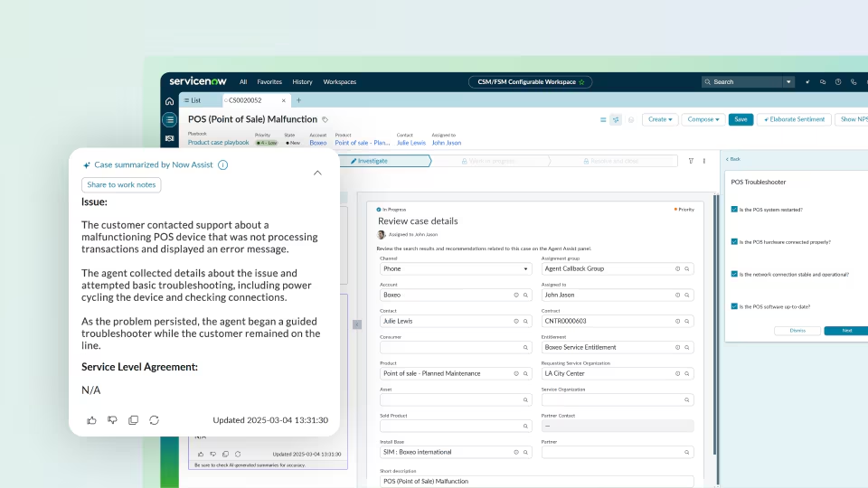The height and width of the screenshot is (488, 868).
Task: Open the Channel dropdown showing Phone
Action: [456, 268]
